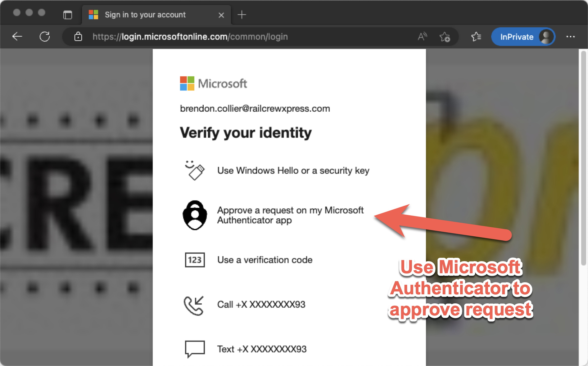The height and width of the screenshot is (366, 588).
Task: Click the text message bubble icon
Action: (x=195, y=349)
